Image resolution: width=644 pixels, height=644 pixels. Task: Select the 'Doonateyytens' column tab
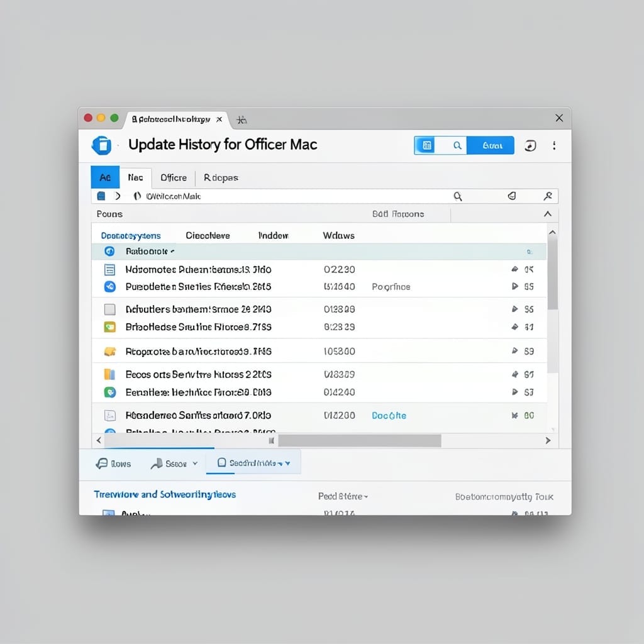tap(131, 236)
